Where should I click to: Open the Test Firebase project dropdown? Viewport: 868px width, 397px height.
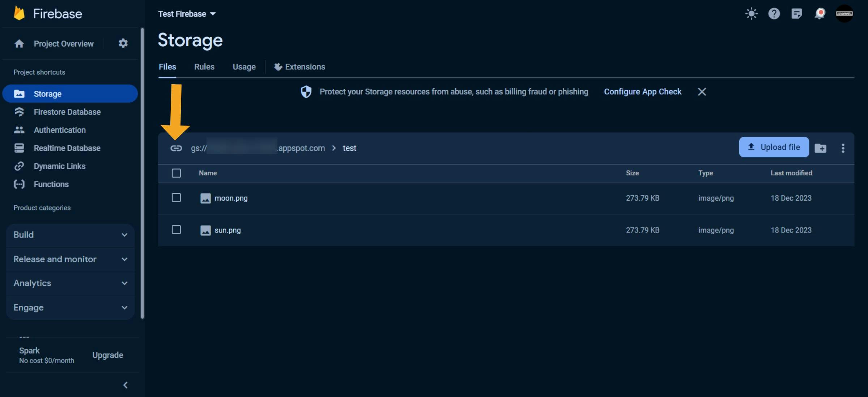click(x=187, y=14)
